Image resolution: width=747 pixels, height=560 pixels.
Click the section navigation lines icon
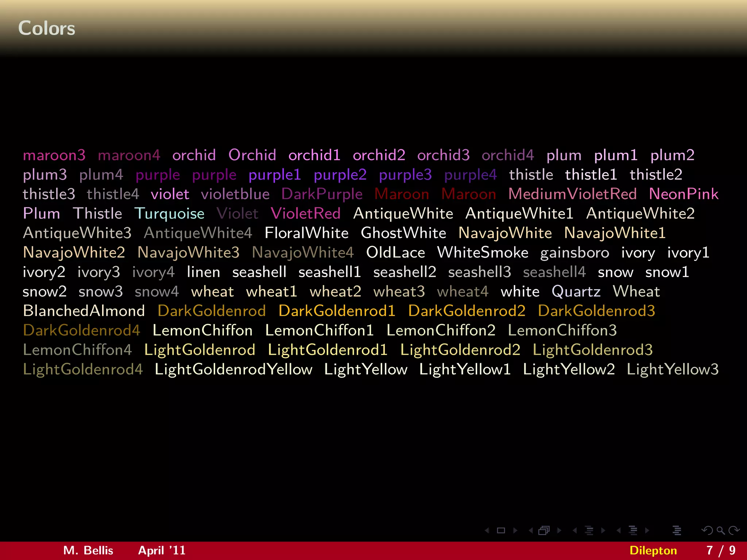633,530
